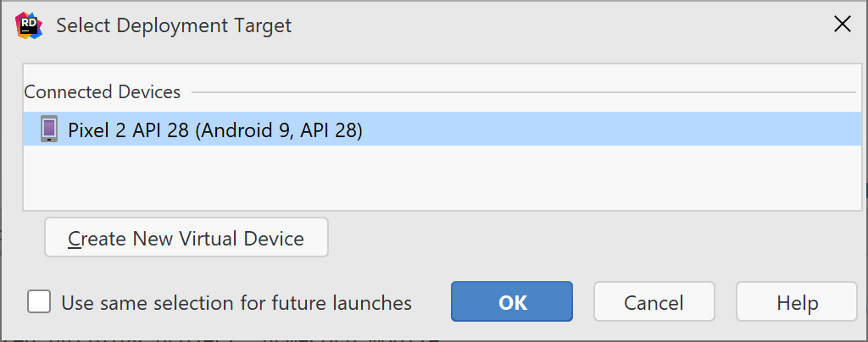Enable Use same selection for future launches
Screen dimensions: 868x342
tap(39, 302)
